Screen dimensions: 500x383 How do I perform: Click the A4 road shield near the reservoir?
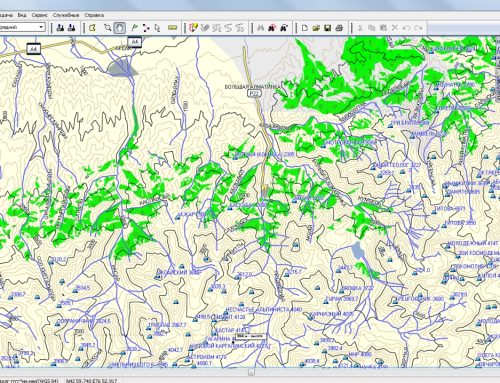point(135,42)
